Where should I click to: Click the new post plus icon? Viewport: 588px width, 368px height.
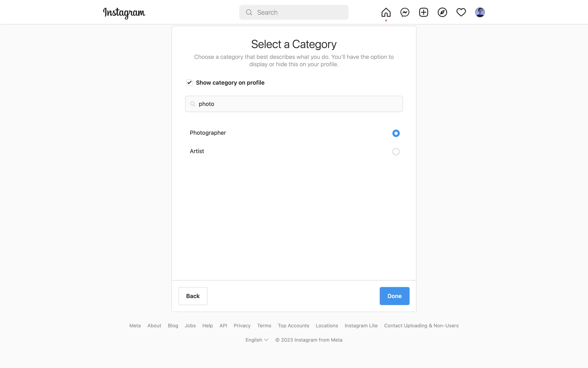(424, 12)
